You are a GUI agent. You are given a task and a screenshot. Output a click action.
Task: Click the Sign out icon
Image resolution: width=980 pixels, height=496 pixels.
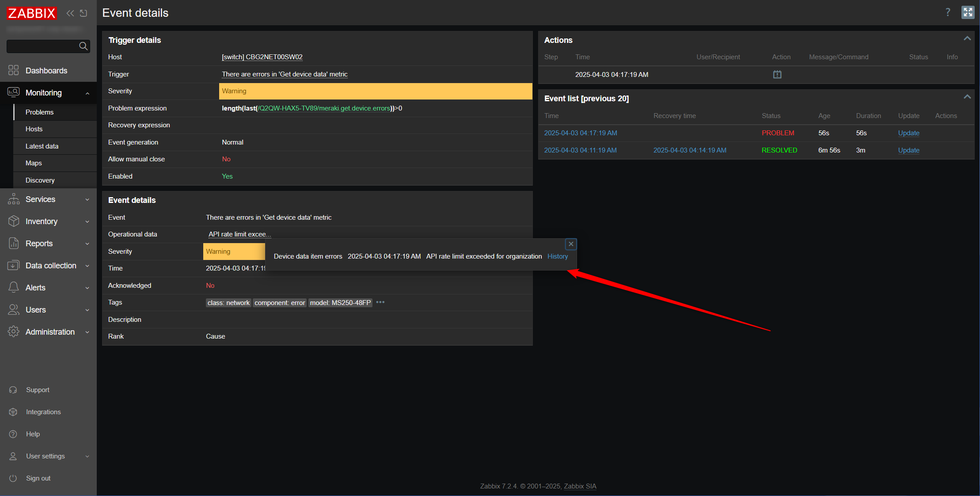[x=13, y=478]
